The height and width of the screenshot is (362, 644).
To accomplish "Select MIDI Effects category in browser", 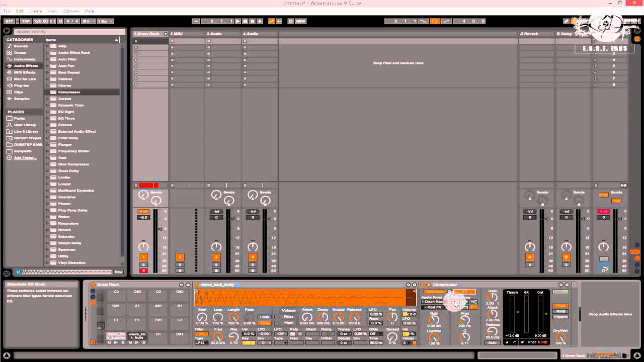I will tap(24, 72).
